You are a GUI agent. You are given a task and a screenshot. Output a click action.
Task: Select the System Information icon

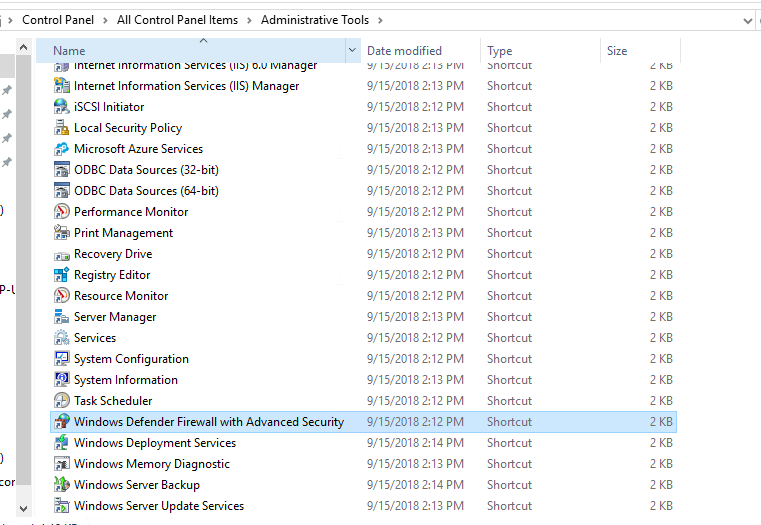tap(62, 380)
